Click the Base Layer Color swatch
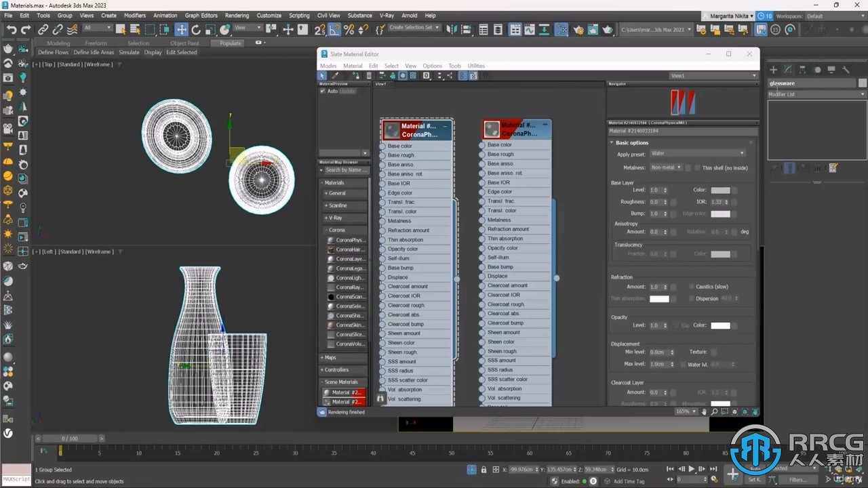 720,190
